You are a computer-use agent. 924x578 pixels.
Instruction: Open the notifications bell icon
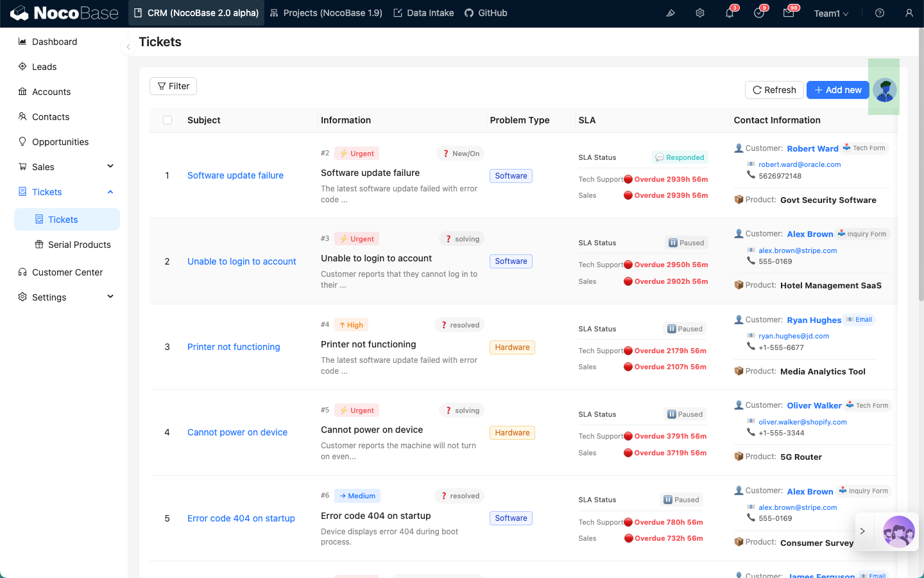730,13
